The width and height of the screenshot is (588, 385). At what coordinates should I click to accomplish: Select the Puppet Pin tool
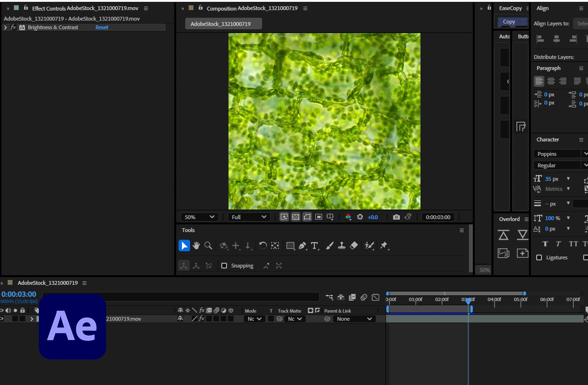point(384,245)
